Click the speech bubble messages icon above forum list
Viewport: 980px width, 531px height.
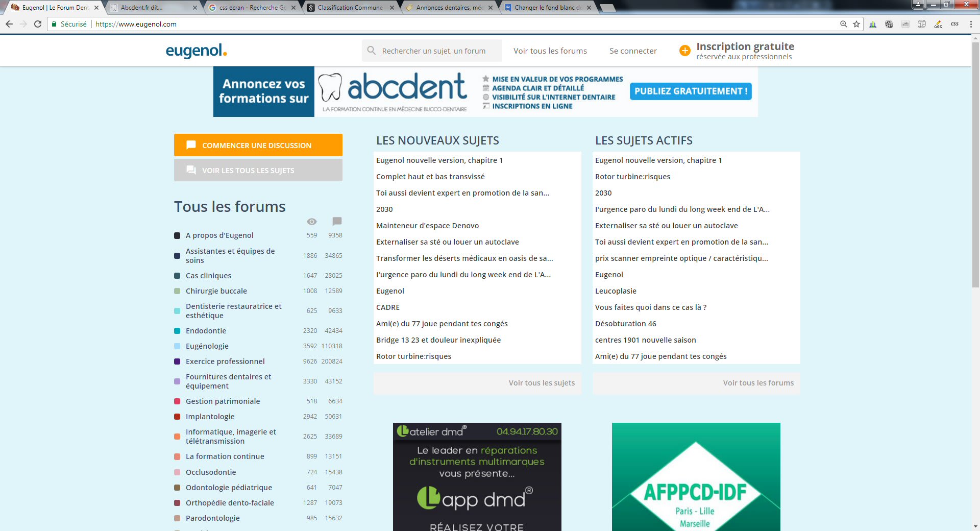tap(337, 221)
